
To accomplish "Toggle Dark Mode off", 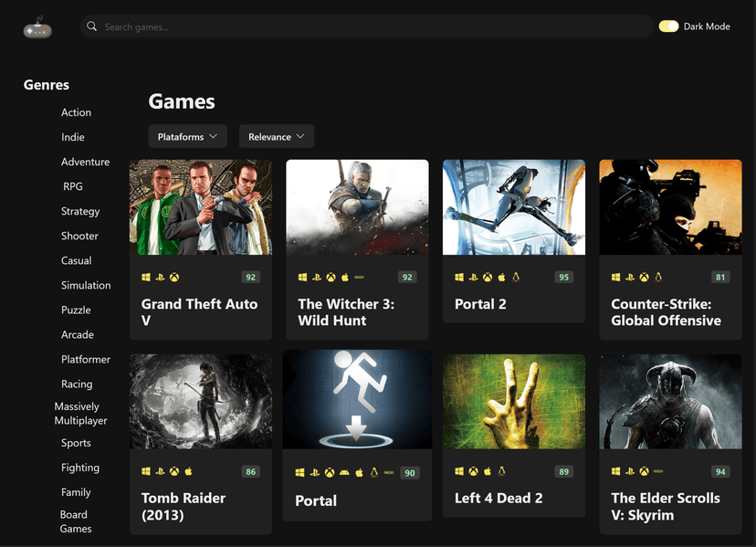I will coord(669,26).
